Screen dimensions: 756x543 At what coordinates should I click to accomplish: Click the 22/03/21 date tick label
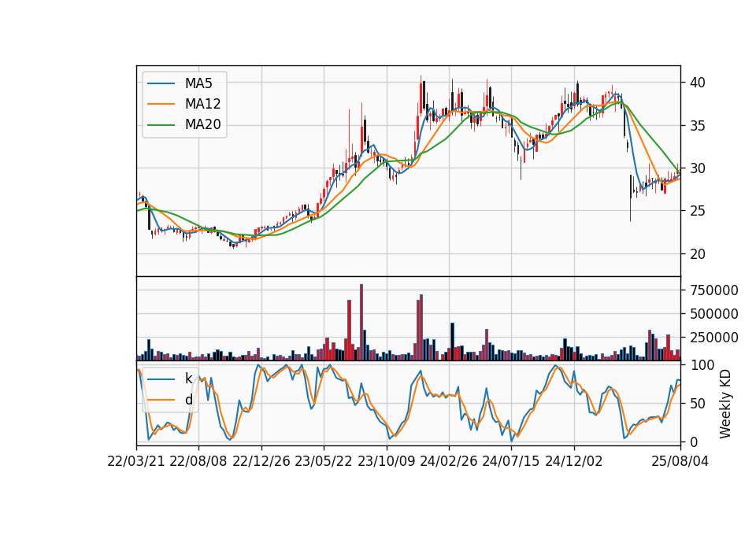click(x=136, y=462)
